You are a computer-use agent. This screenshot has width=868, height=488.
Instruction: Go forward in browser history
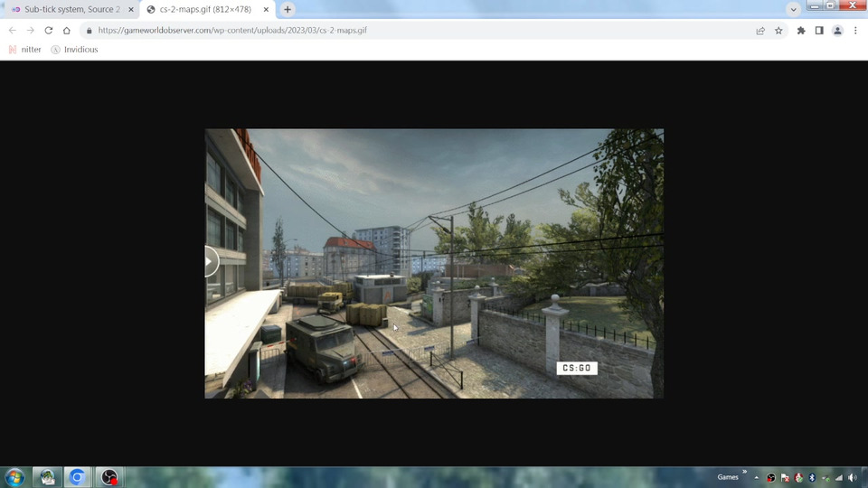(31, 31)
